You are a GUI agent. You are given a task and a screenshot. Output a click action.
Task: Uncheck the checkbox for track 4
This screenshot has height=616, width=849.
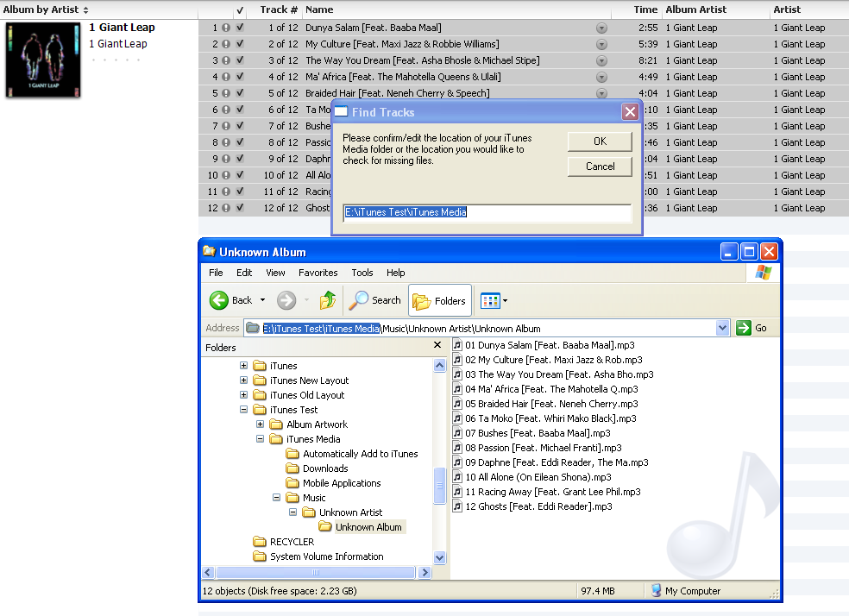pyautogui.click(x=240, y=77)
